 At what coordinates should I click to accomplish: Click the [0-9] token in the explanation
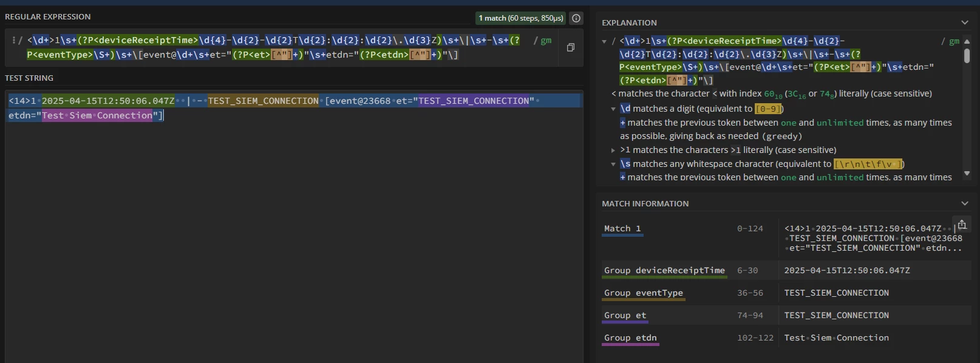pyautogui.click(x=769, y=109)
